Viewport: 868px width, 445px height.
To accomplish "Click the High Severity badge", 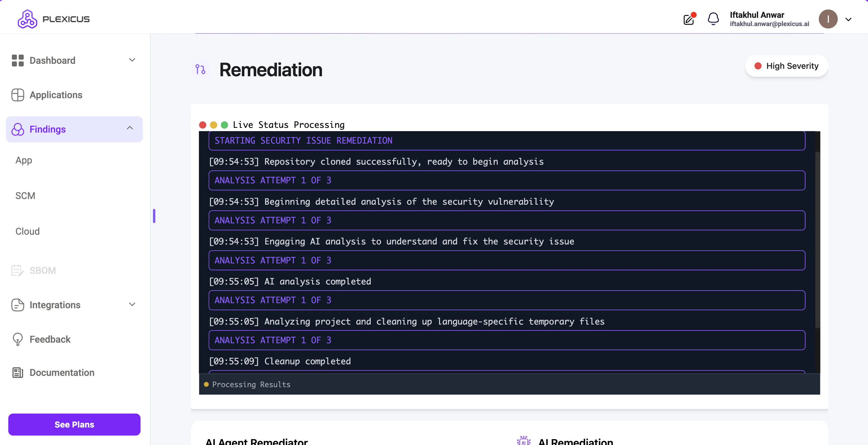I will (786, 66).
